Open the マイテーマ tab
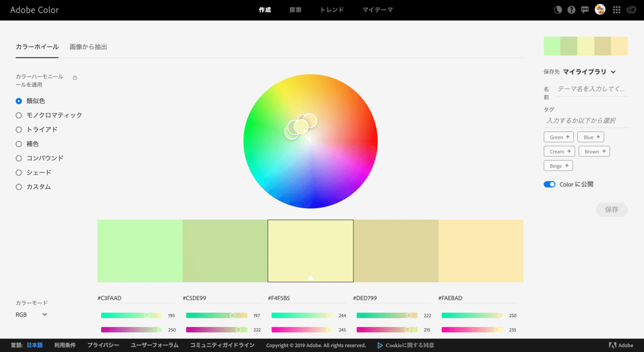The image size is (644, 352). 378,10
